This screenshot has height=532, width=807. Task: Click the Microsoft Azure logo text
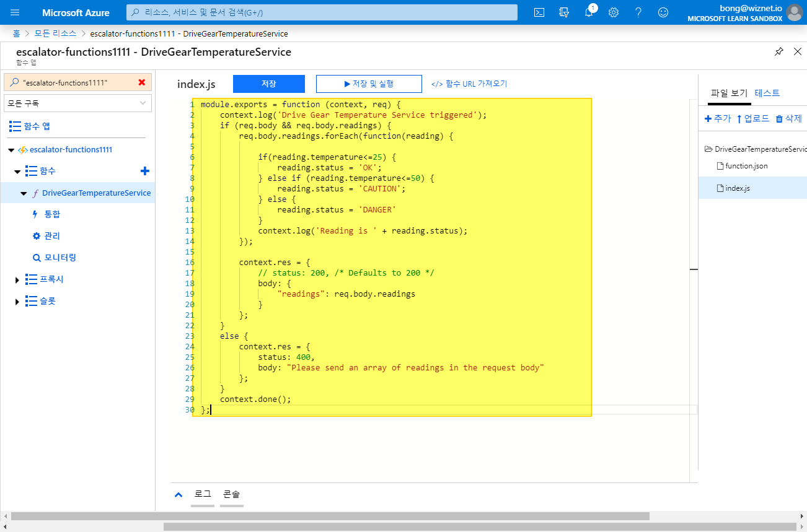point(76,12)
